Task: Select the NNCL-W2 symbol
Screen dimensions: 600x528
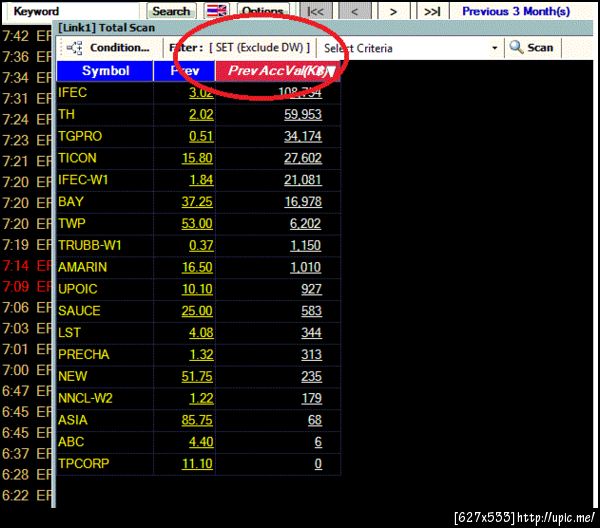Action: [x=85, y=398]
